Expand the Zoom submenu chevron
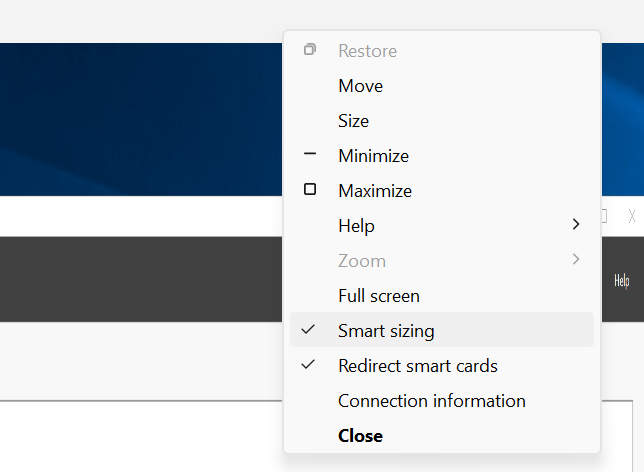The width and height of the screenshot is (644, 472). [x=576, y=259]
